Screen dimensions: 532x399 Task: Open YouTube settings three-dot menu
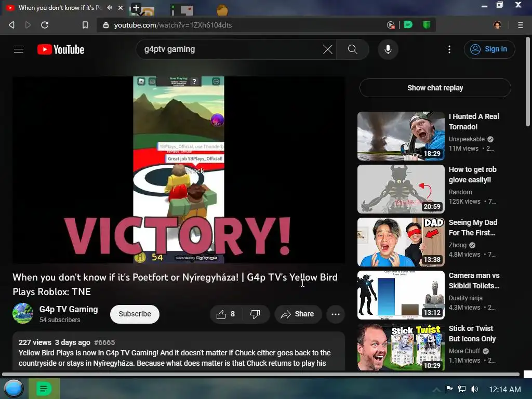tap(449, 49)
